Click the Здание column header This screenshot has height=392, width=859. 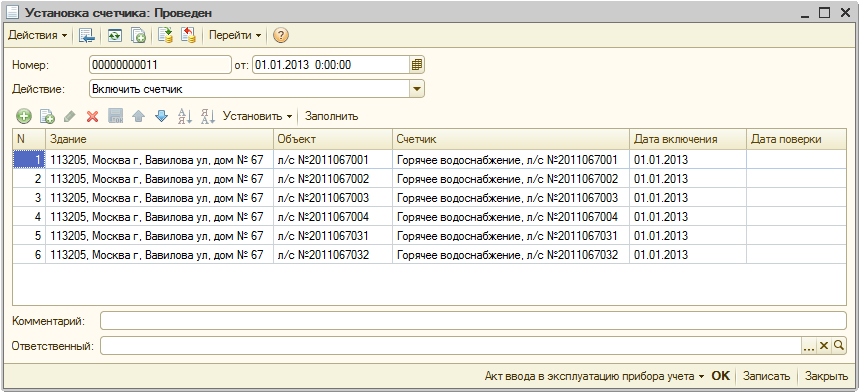click(x=159, y=139)
